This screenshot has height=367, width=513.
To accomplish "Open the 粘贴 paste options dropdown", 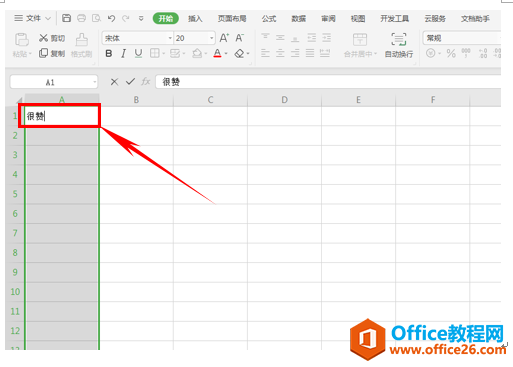I will pyautogui.click(x=30, y=54).
